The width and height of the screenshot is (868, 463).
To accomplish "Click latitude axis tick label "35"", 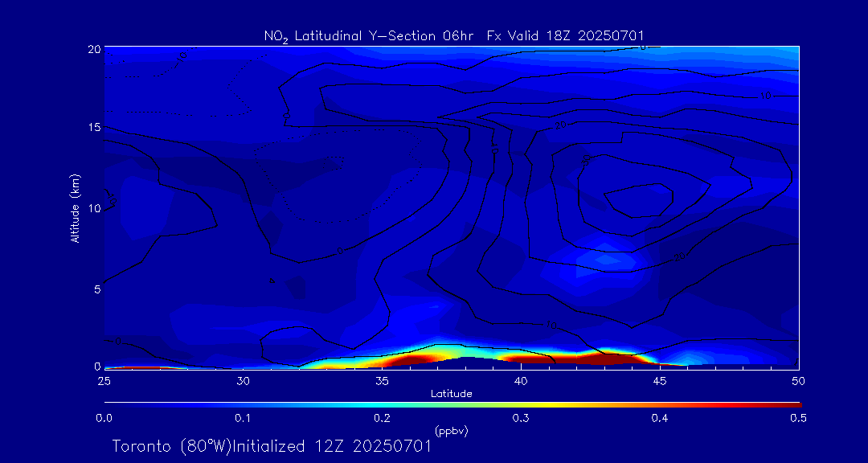I will (382, 381).
